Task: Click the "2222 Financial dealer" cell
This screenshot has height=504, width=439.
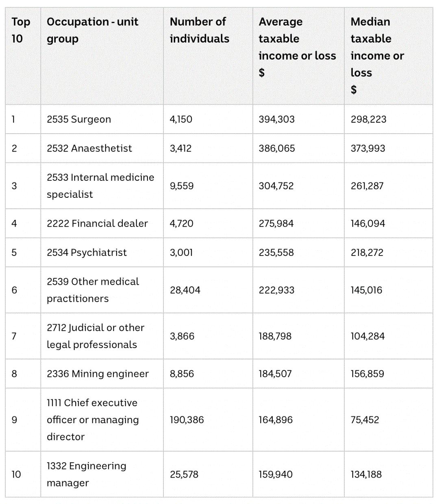Action: 97,223
